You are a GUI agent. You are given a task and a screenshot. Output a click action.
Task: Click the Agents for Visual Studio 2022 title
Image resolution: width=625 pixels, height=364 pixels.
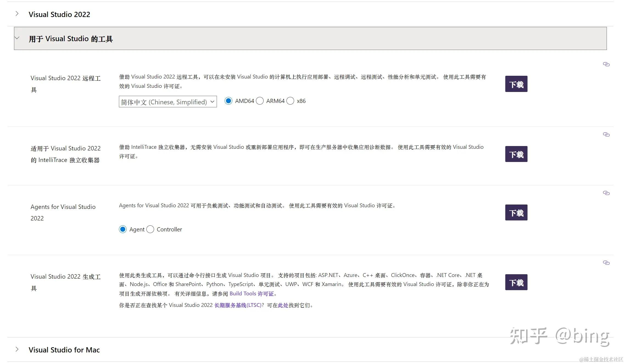[x=63, y=212]
